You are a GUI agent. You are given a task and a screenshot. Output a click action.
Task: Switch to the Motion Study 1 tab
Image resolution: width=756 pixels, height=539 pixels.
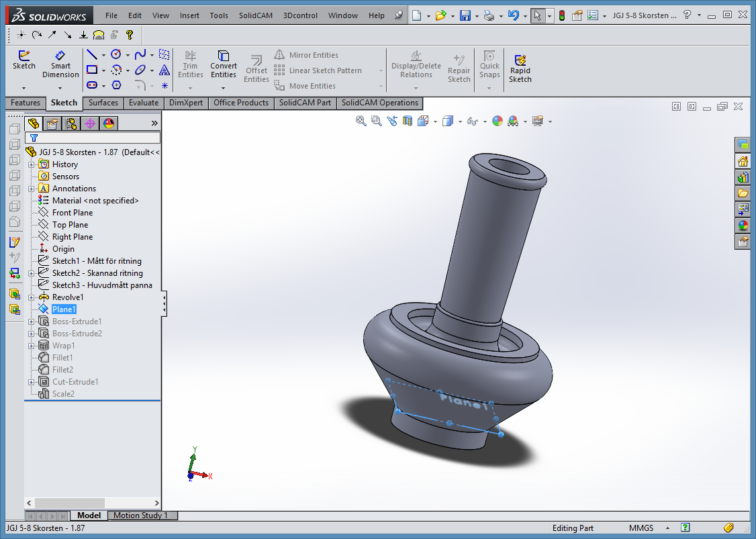tap(142, 516)
